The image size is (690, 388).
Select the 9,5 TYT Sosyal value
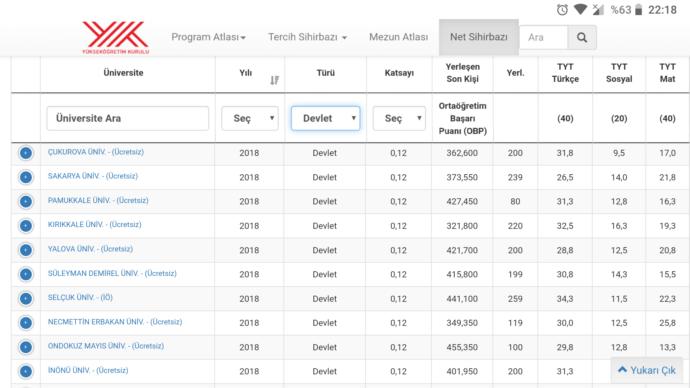(x=619, y=153)
